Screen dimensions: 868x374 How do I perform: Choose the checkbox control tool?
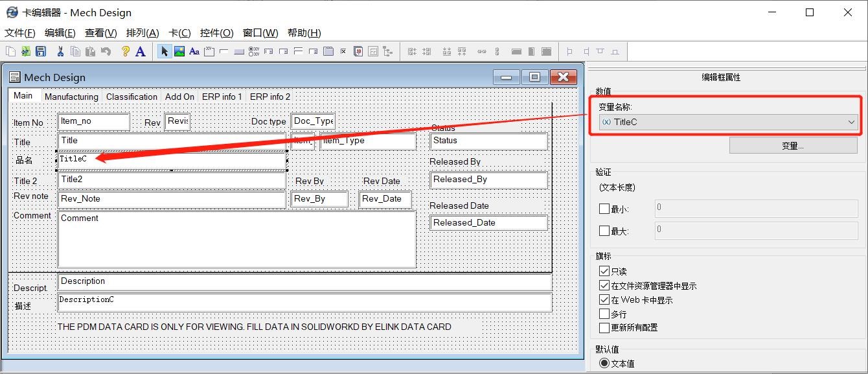coord(343,51)
